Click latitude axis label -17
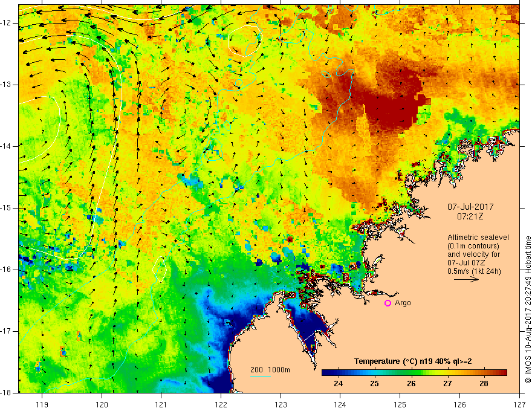The image size is (532, 411). (x=6, y=331)
